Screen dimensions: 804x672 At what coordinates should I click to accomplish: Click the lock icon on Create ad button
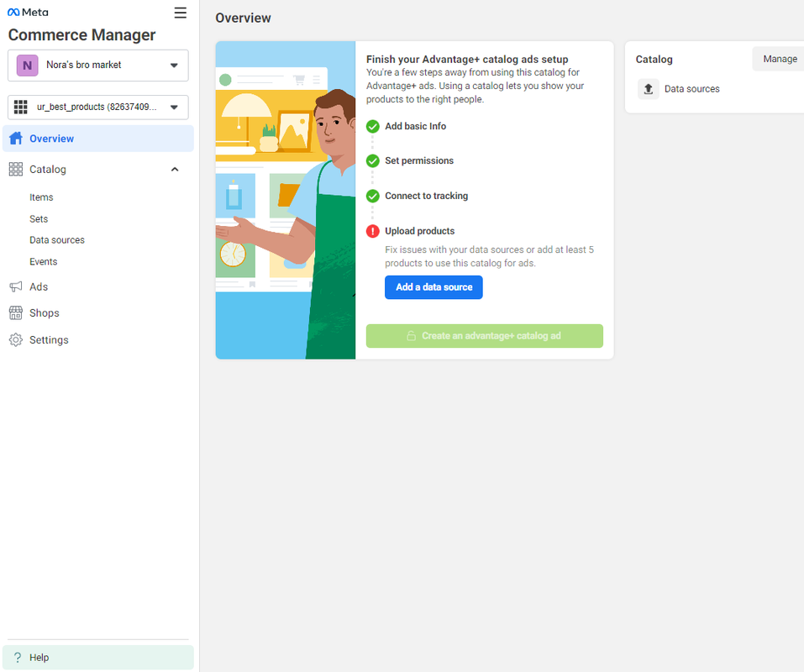coord(411,336)
